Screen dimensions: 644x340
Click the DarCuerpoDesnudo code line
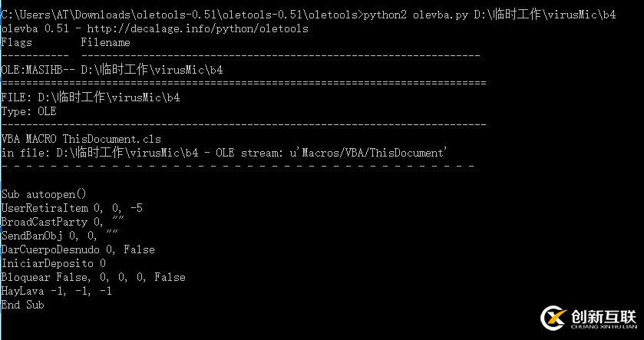tap(78, 249)
